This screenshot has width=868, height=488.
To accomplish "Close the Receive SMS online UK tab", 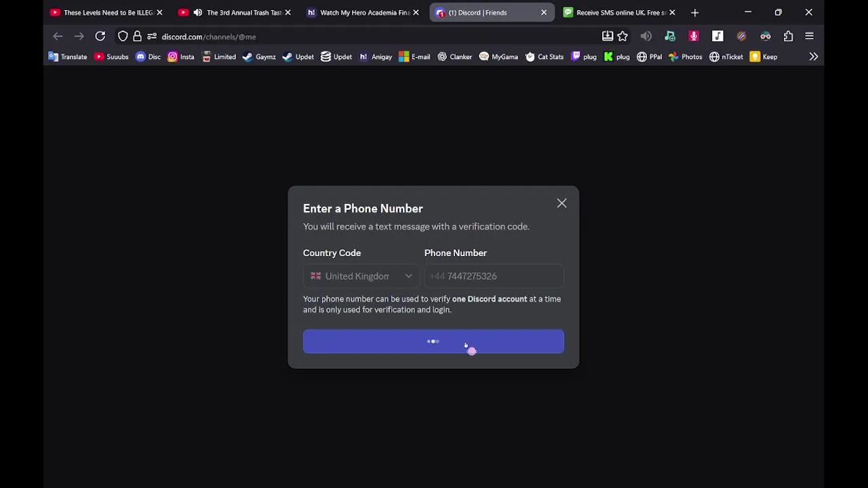I will pyautogui.click(x=672, y=12).
